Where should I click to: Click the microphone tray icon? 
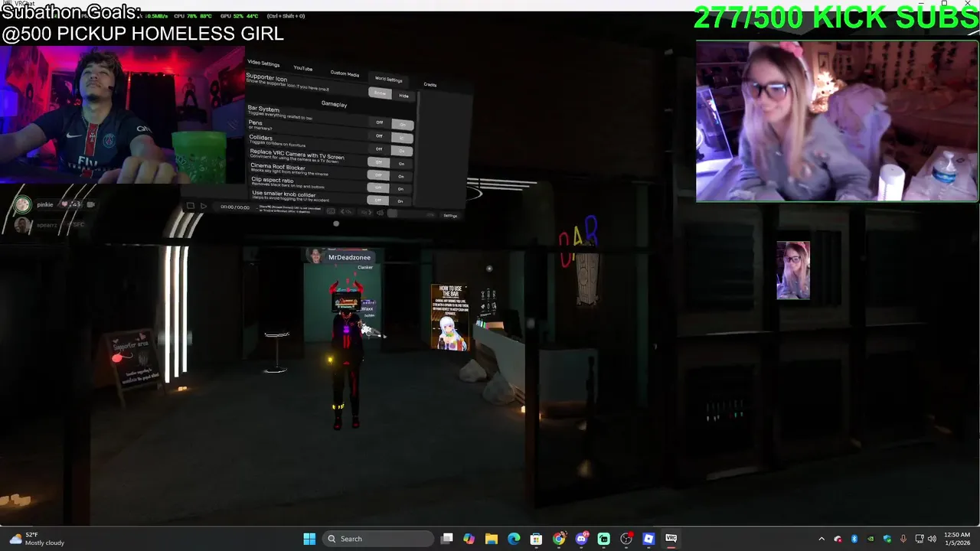pos(903,539)
